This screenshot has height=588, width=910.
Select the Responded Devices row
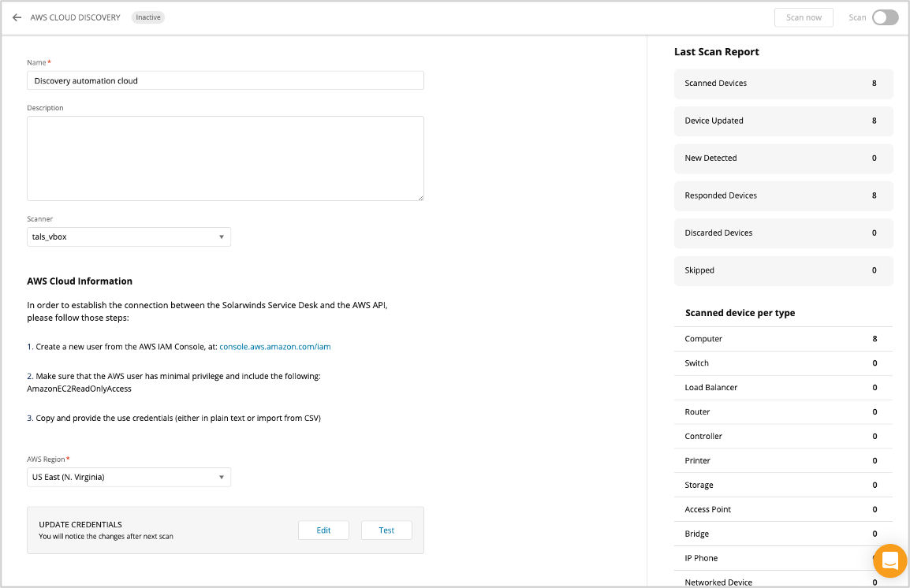(784, 195)
